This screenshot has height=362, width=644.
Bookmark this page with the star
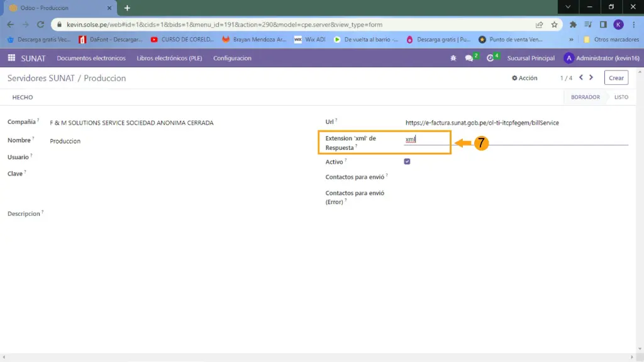pyautogui.click(x=555, y=25)
